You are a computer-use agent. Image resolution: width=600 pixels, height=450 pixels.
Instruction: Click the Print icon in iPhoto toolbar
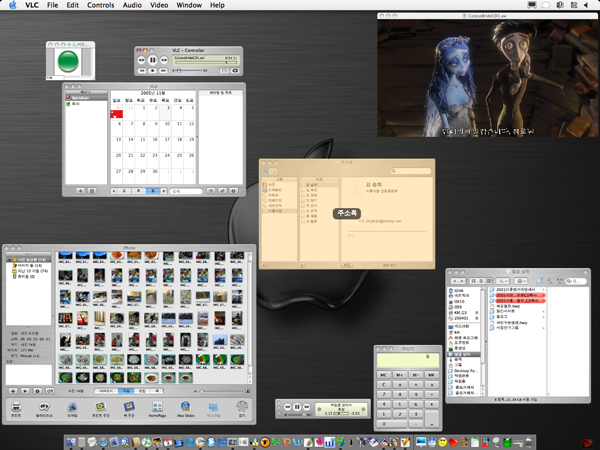(x=16, y=408)
